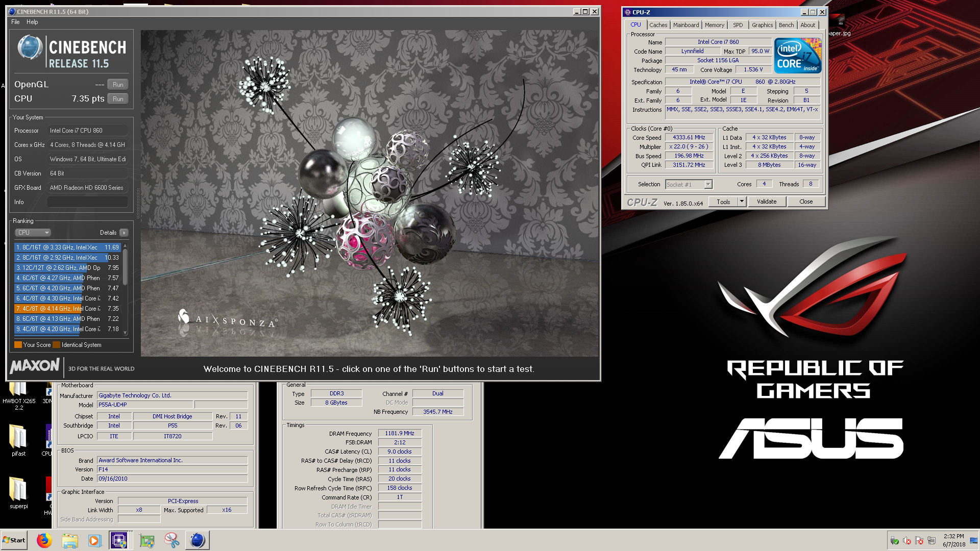Open the File menu in Cinebench
The image size is (980, 551).
click(x=15, y=22)
